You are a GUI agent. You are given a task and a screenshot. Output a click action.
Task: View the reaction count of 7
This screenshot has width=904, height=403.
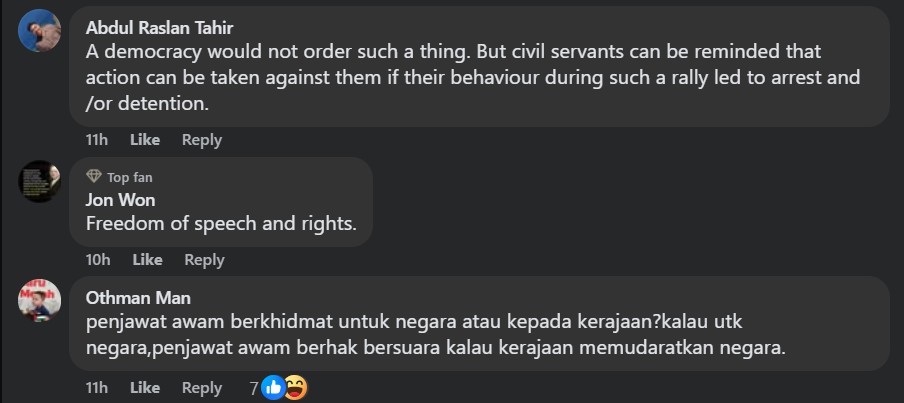click(254, 389)
